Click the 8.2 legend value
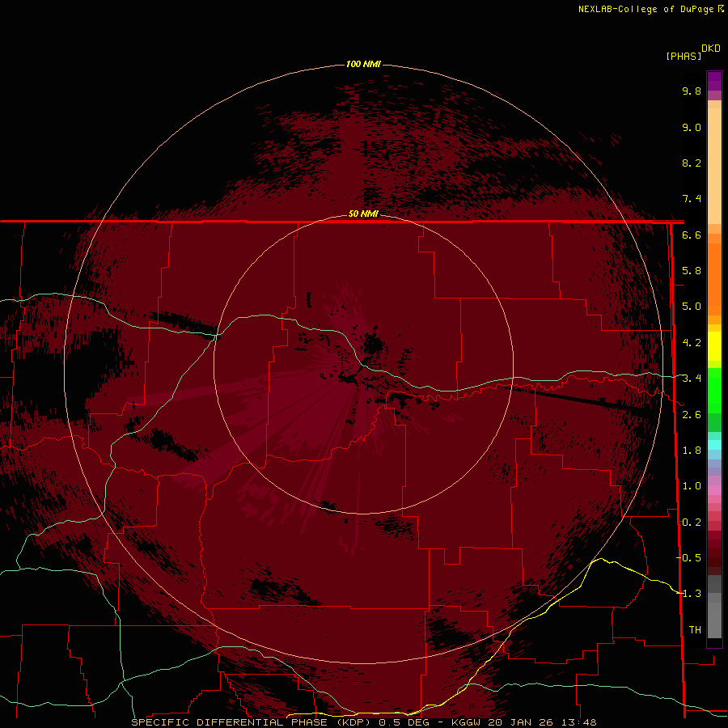728x728 pixels. tap(692, 163)
